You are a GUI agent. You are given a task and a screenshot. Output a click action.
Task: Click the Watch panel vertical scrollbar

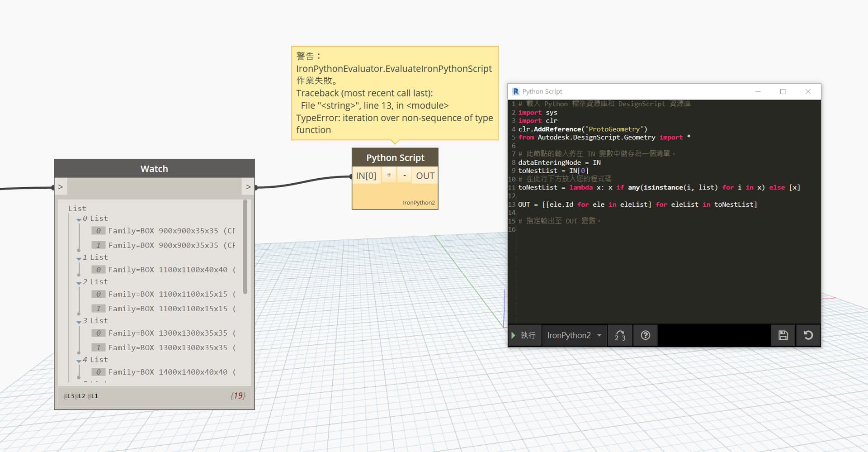pos(245,247)
